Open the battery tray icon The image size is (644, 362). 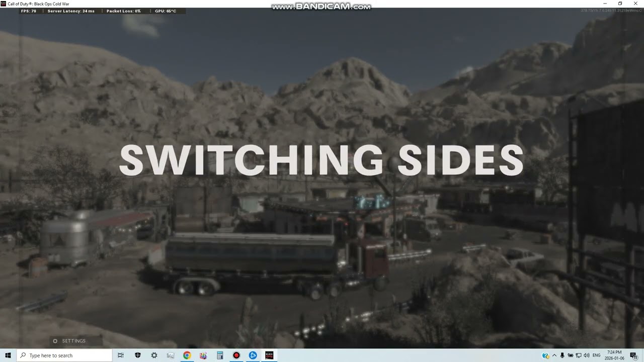[571, 355]
